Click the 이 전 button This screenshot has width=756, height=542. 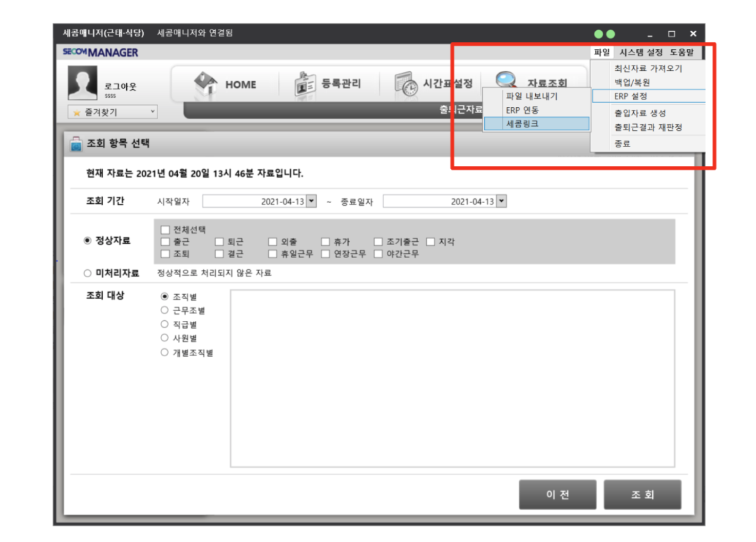tap(557, 494)
